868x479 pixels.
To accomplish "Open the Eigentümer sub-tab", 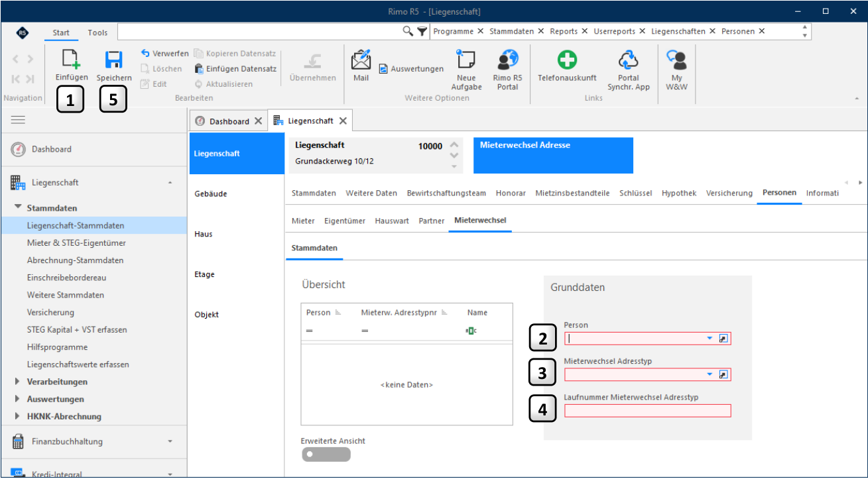I will click(345, 221).
